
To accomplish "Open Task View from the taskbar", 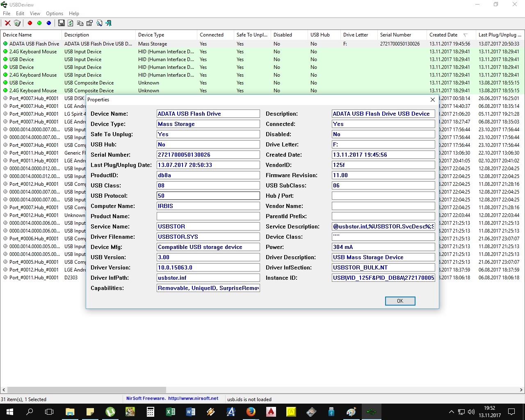I will [49, 412].
